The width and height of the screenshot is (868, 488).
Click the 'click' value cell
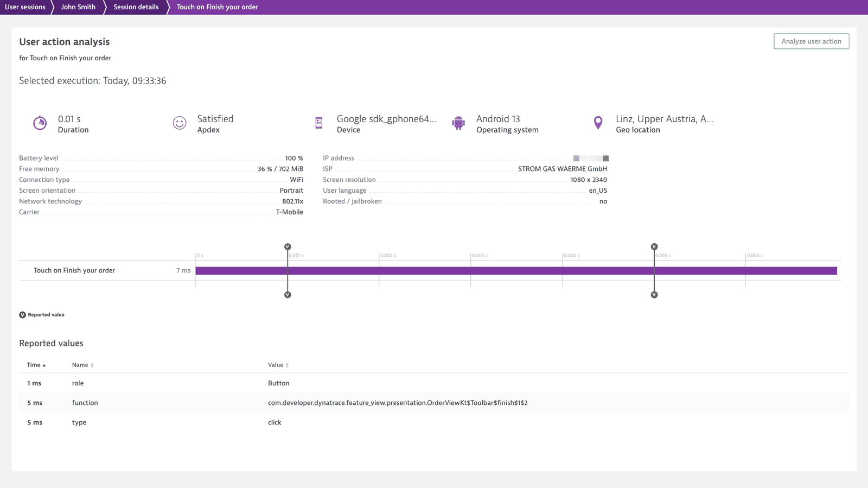pyautogui.click(x=275, y=422)
